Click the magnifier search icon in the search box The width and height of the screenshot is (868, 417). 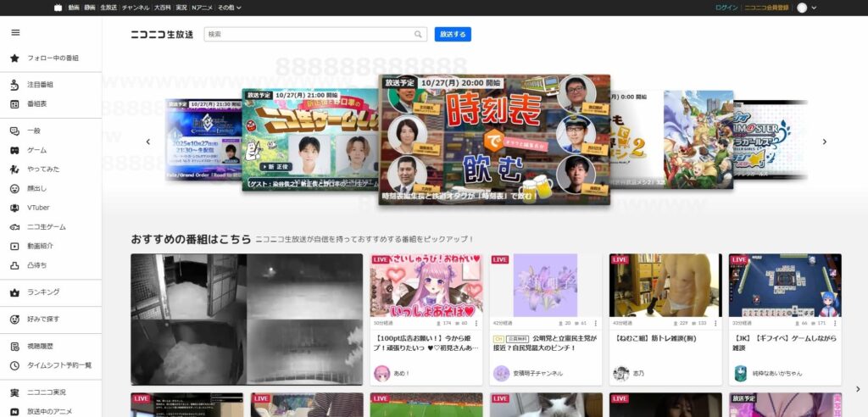pyautogui.click(x=418, y=35)
